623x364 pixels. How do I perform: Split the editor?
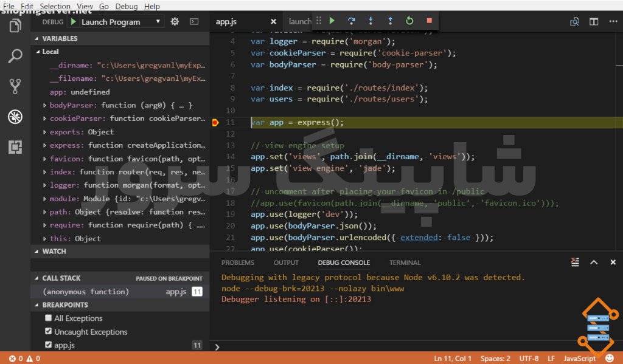point(594,21)
